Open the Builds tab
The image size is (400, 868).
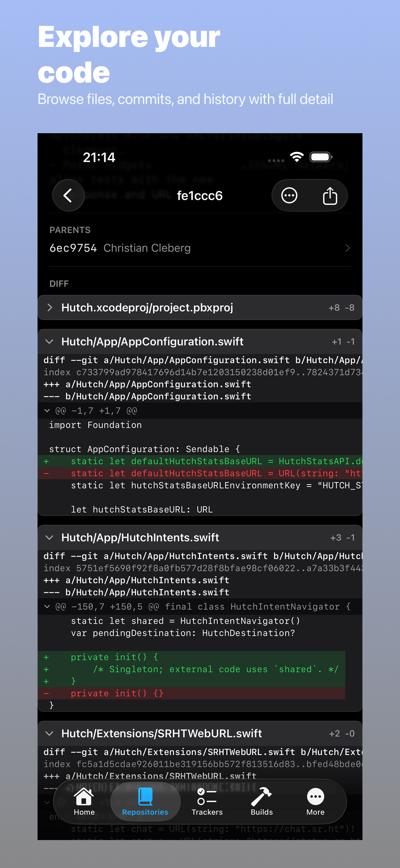click(x=262, y=802)
